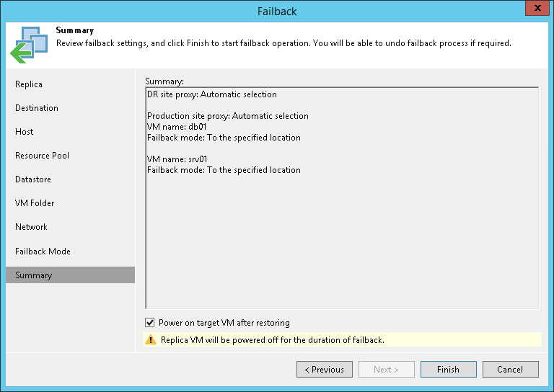Image resolution: width=554 pixels, height=392 pixels.
Task: Cancel the failback wizard
Action: point(510,370)
